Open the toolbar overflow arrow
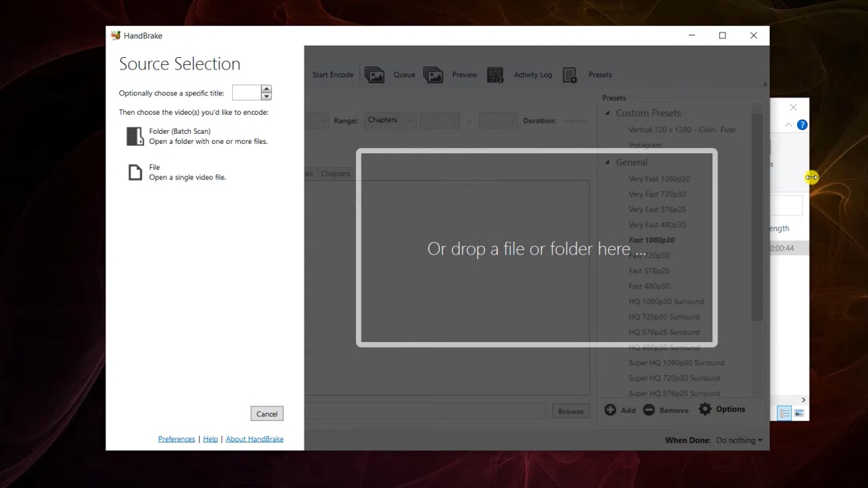 pyautogui.click(x=765, y=85)
